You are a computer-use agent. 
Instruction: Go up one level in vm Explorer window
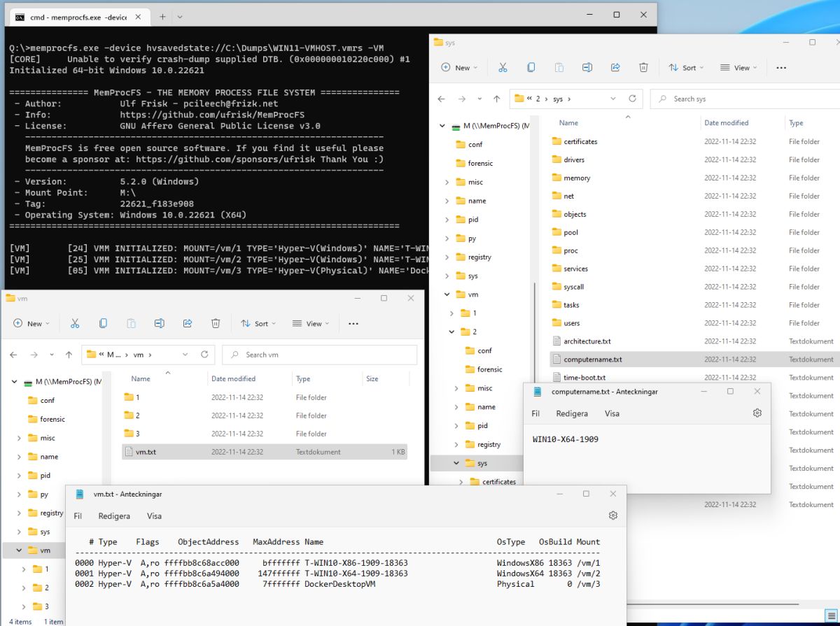click(69, 355)
